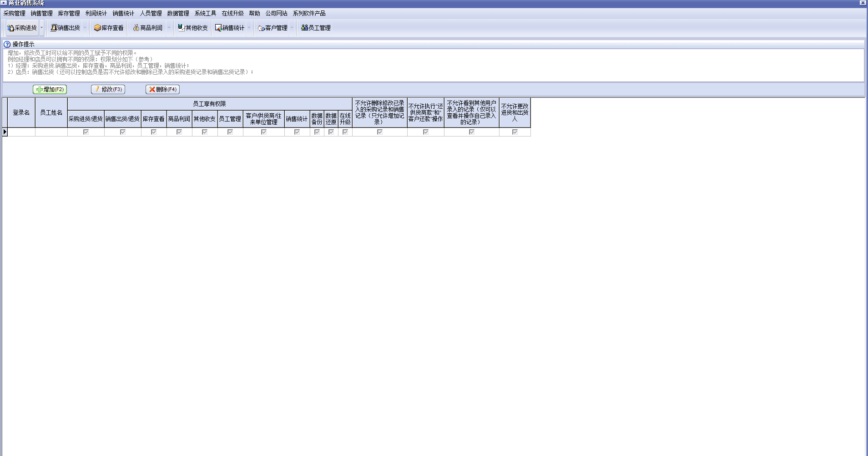The width and height of the screenshot is (868, 456).
Task: Click the 销售统计 chart icon
Action: [x=218, y=28]
